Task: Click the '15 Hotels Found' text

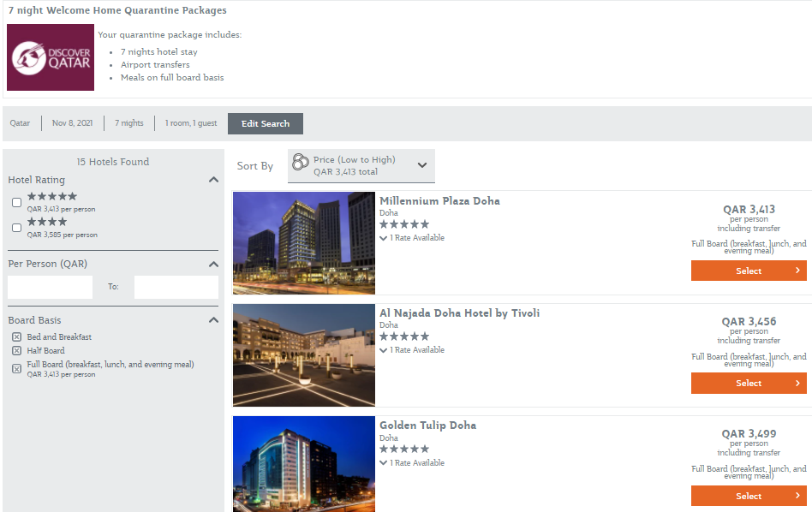Action: point(113,162)
